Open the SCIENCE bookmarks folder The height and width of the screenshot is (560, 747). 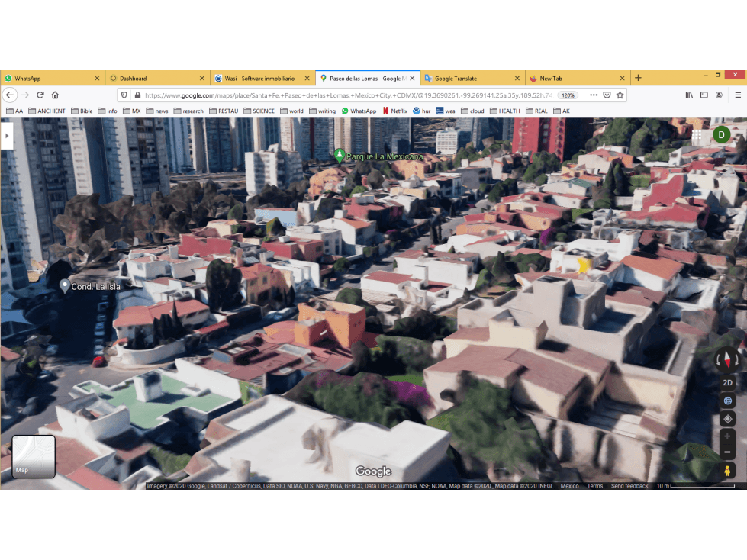pos(259,111)
